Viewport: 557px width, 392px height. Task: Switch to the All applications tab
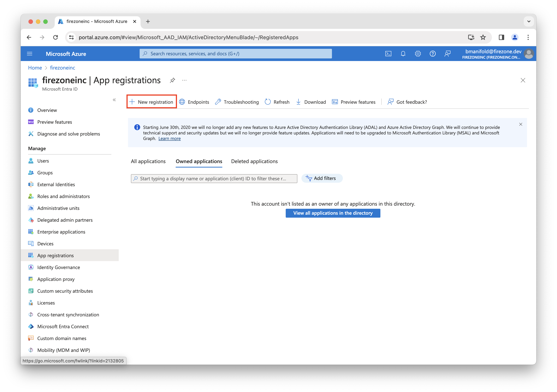coord(148,161)
